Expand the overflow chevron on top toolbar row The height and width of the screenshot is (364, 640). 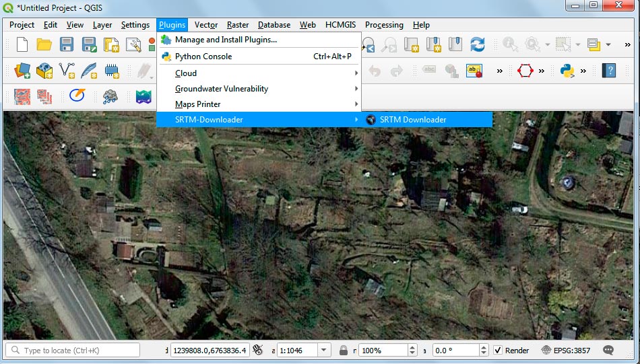tap(628, 45)
